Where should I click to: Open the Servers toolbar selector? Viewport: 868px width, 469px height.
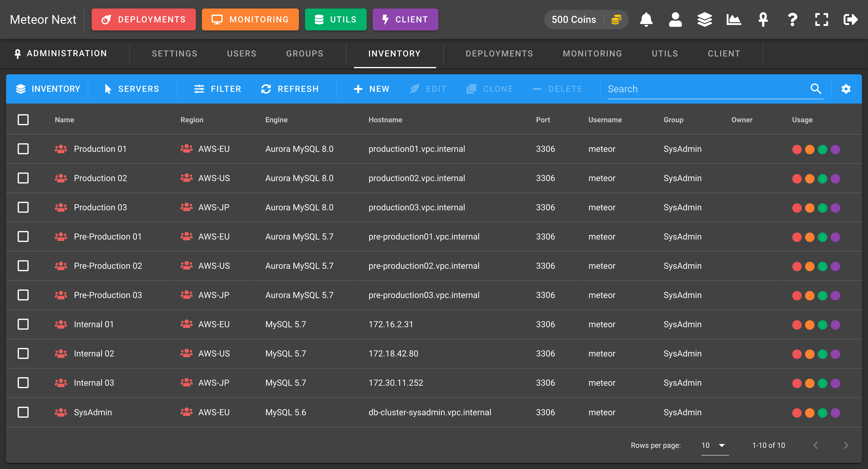132,89
